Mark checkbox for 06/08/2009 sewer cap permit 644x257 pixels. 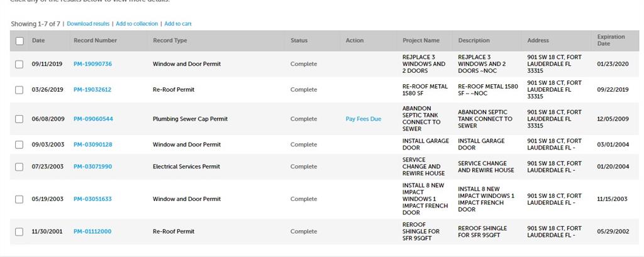coord(19,119)
